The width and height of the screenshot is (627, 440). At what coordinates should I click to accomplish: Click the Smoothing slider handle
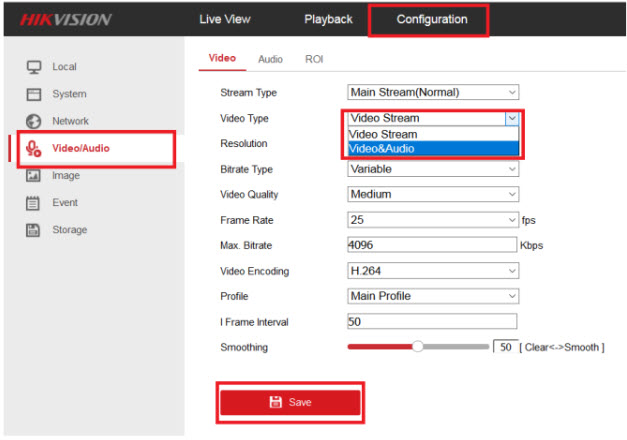[x=418, y=347]
